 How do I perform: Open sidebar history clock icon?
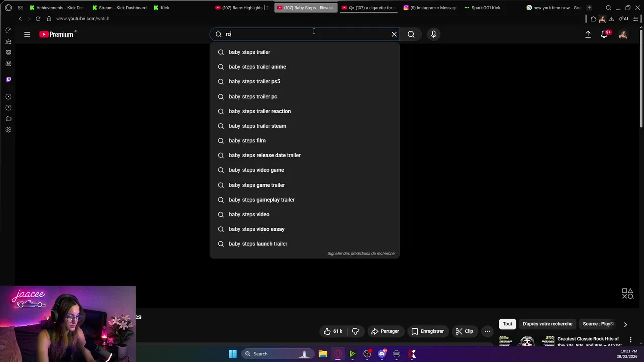click(x=8, y=108)
